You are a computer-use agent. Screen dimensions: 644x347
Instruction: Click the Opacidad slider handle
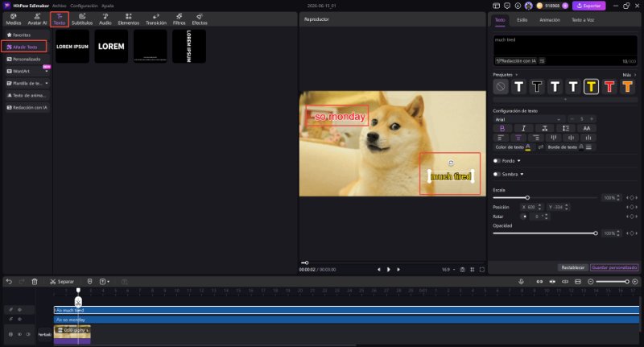click(x=596, y=233)
